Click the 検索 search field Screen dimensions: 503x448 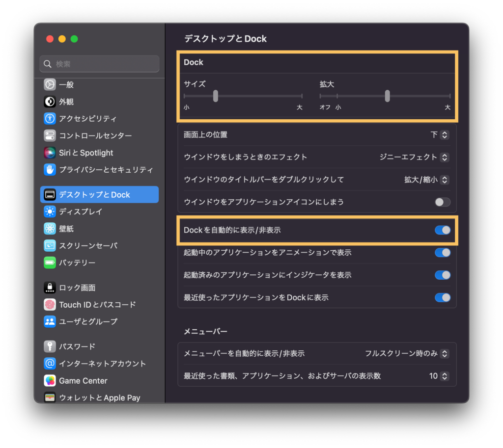pyautogui.click(x=99, y=64)
